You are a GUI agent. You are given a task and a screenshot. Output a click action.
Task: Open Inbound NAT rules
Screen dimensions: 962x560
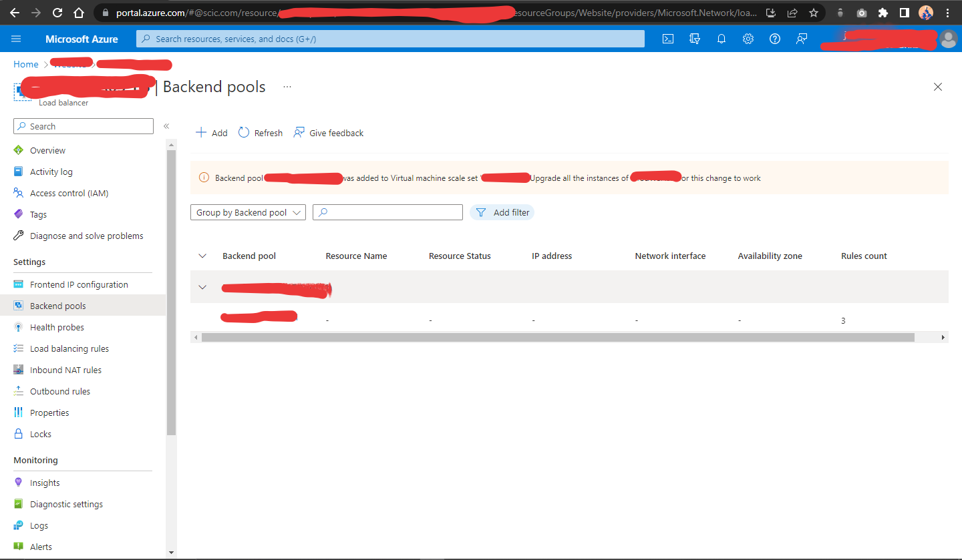pos(65,369)
